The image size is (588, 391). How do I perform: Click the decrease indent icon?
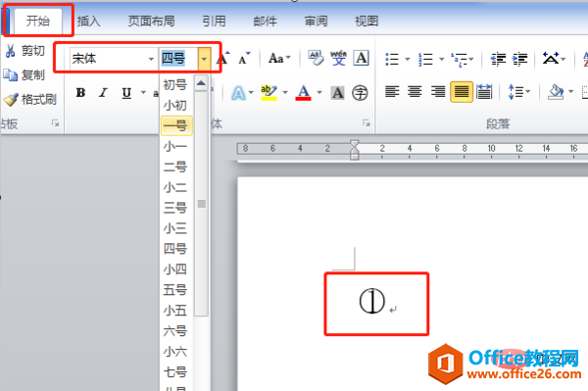pos(499,59)
